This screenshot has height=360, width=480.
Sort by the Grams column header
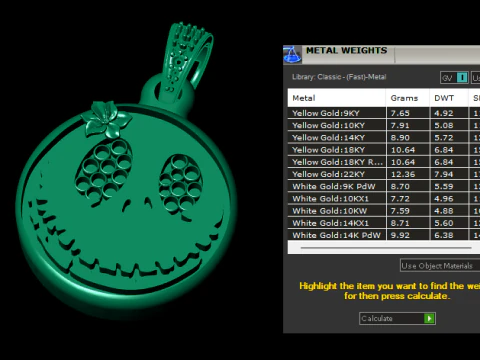coord(408,98)
